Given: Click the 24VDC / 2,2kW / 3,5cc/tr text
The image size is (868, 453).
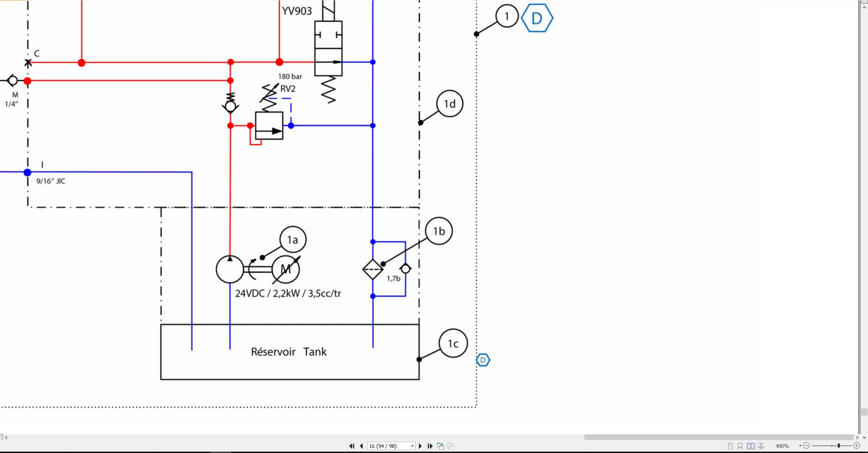Looking at the screenshot, I should coord(288,293).
